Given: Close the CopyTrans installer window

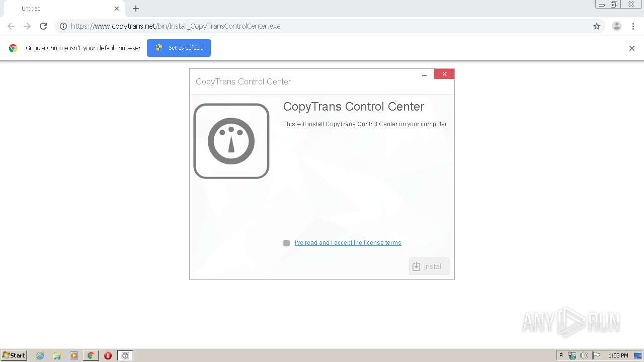Looking at the screenshot, I should 444,74.
